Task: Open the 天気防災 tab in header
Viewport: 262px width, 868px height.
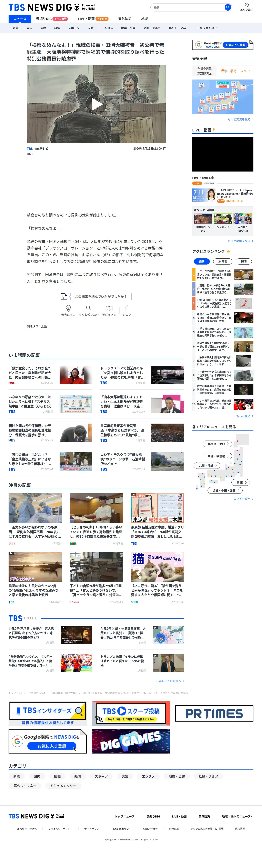Action: pyautogui.click(x=125, y=19)
